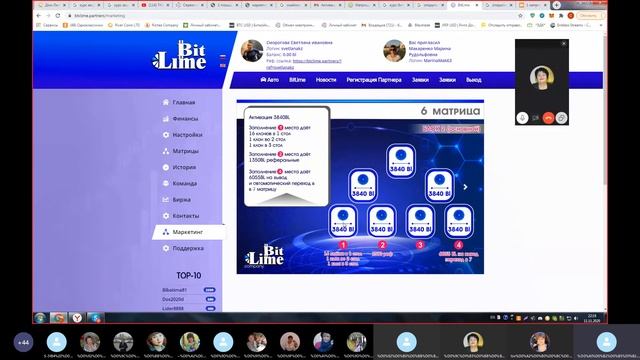Click the "6 матрица" heading
Image resolution: width=640 pixels, height=360 pixels.
[451, 111]
